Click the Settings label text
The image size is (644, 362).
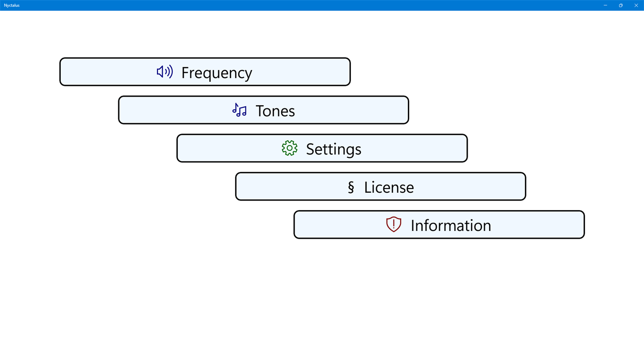pyautogui.click(x=333, y=148)
